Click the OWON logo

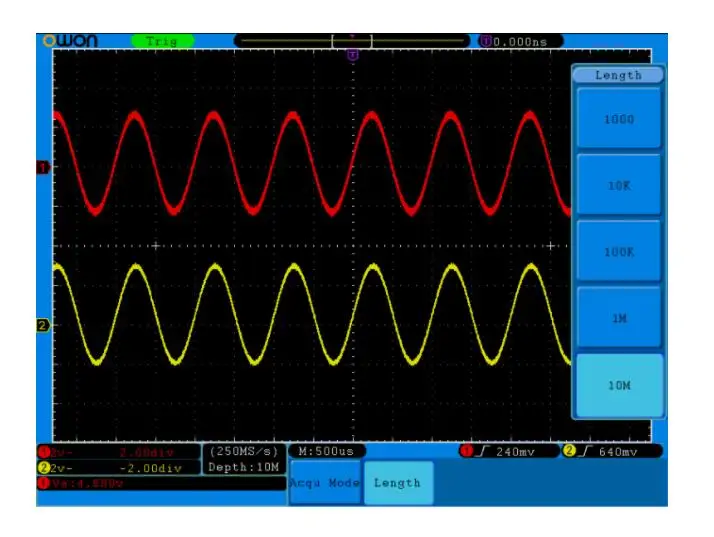[70, 41]
